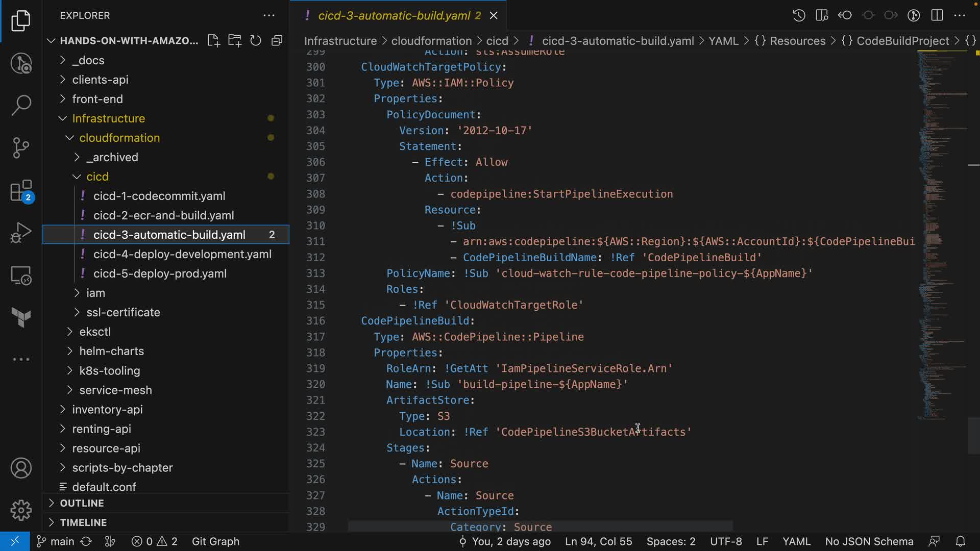Open Run and Debug view
This screenshot has width=980, height=551.
pyautogui.click(x=21, y=233)
